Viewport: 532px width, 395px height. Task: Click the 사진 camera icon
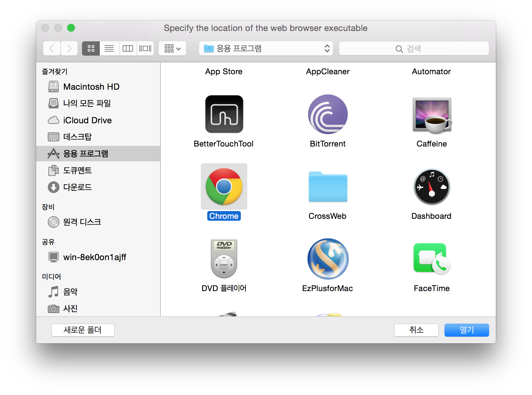[54, 309]
